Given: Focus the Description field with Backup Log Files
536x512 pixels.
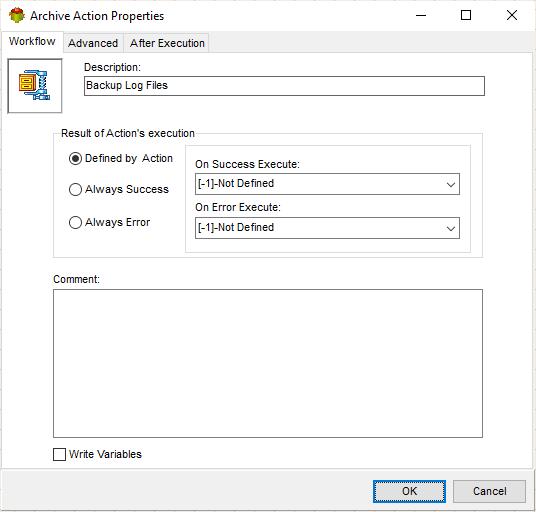Looking at the screenshot, I should (284, 86).
